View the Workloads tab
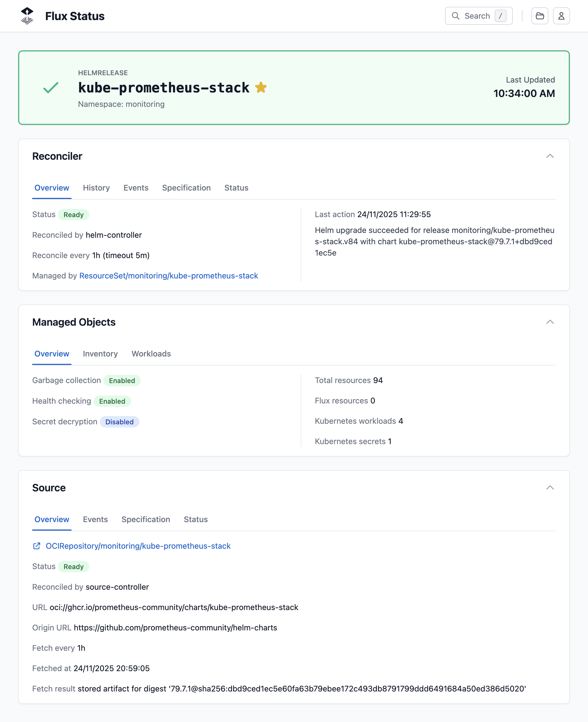The width and height of the screenshot is (588, 722). click(x=151, y=354)
